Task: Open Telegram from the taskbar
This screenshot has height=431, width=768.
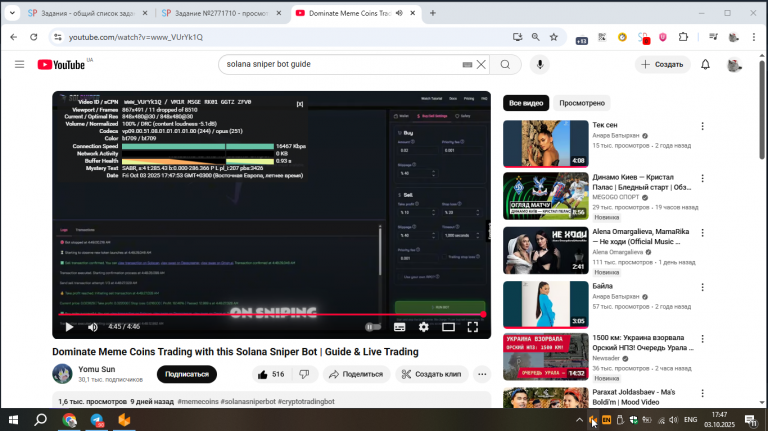Action: click(x=97, y=420)
